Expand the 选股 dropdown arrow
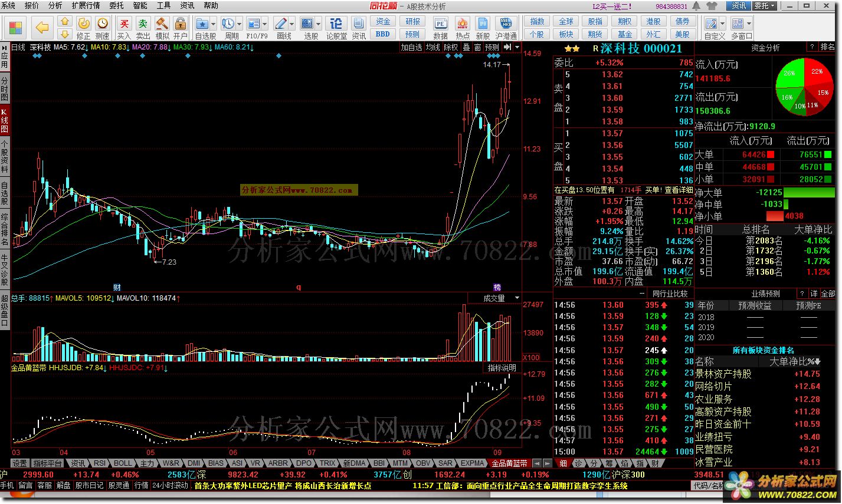Screen dimensions: 842x504 pyautogui.click(x=319, y=24)
